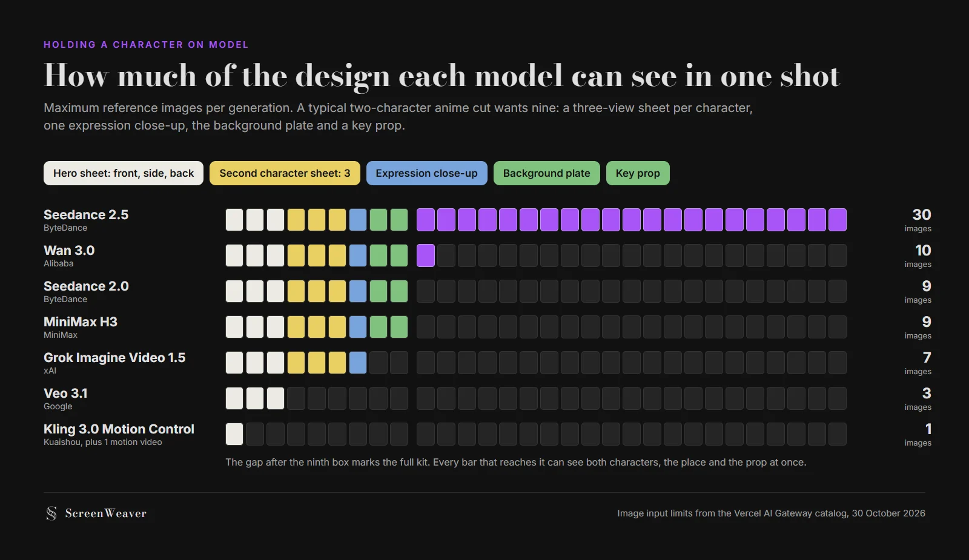Click the footnote about the ninth box gap
Screen dimensions: 969x560
coord(516,463)
